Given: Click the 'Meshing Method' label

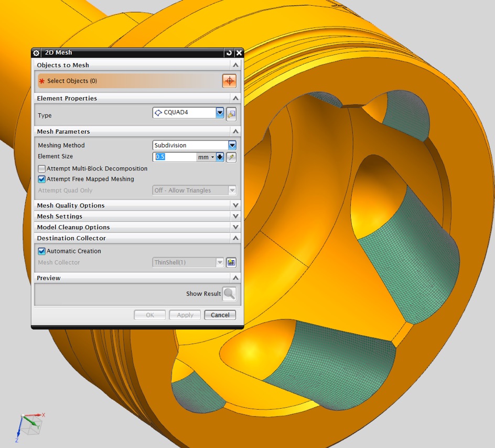Looking at the screenshot, I should pos(61,145).
